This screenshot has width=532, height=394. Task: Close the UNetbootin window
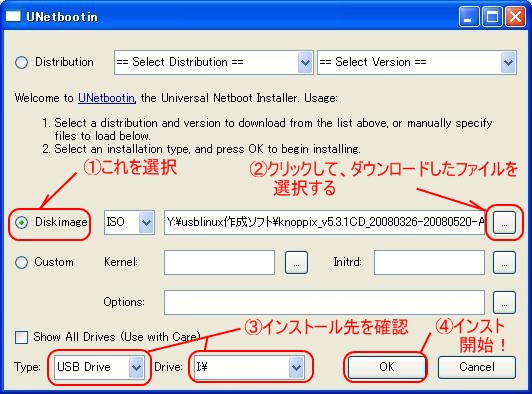pos(515,16)
